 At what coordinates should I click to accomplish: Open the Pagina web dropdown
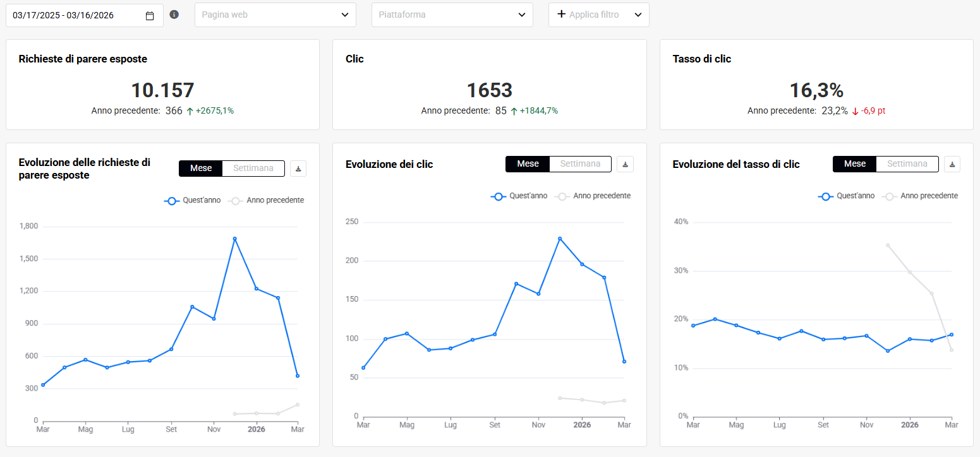[x=275, y=15]
